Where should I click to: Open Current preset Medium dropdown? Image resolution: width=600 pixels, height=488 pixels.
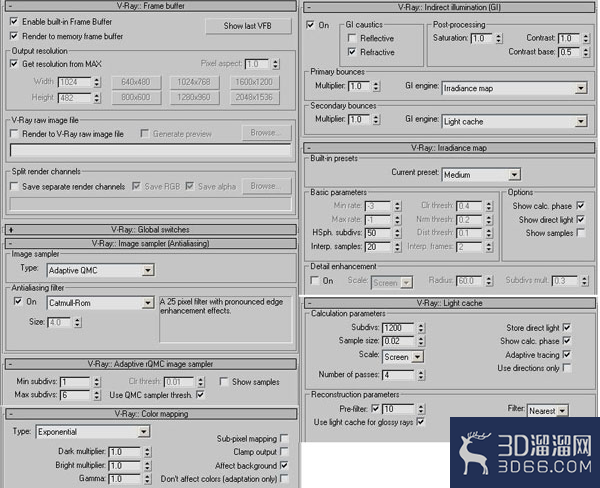[481, 175]
